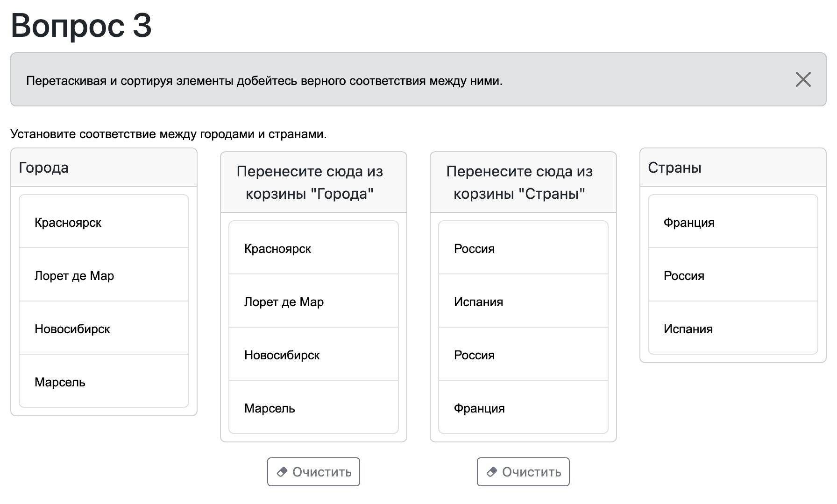Click Красноярск in the cities drop basket
837x504 pixels.
(x=313, y=248)
